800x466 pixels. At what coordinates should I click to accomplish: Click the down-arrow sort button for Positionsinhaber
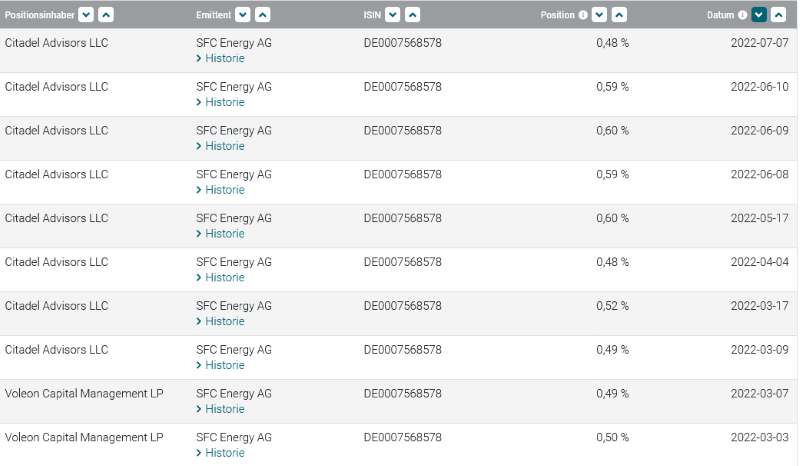[85, 14]
